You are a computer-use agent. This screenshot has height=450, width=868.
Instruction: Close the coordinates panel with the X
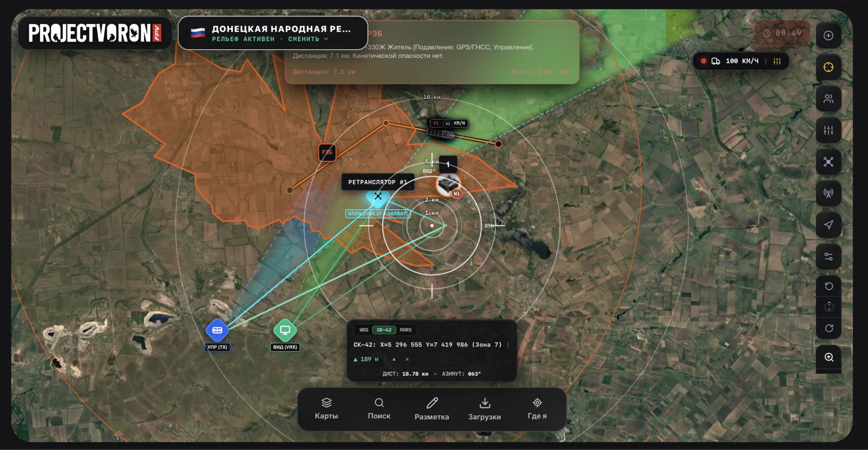point(407,359)
